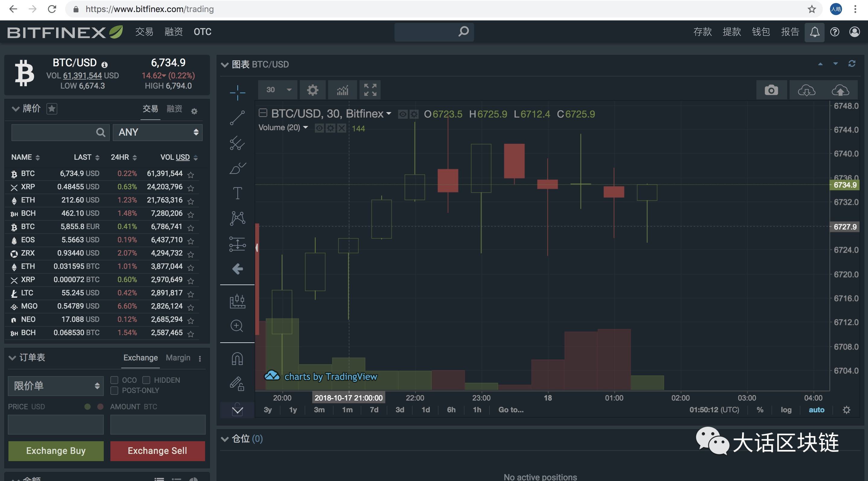The height and width of the screenshot is (481, 868).
Task: Click the header search magnifier icon
Action: 464,32
